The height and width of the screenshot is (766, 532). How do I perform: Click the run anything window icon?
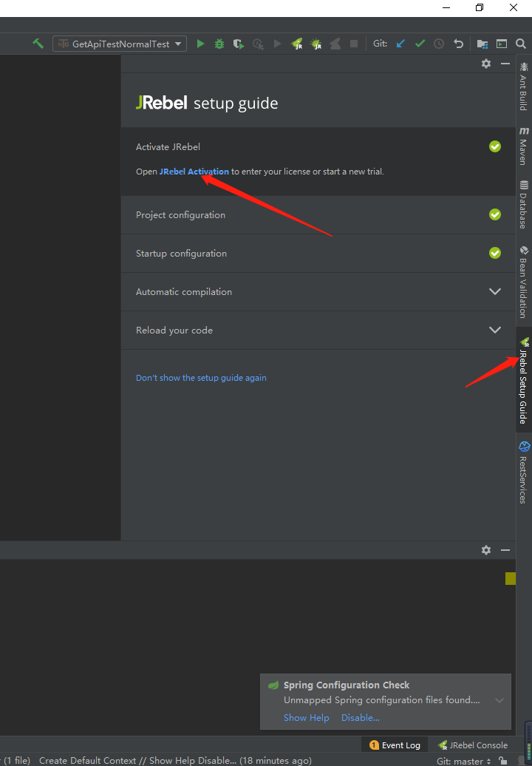(502, 44)
